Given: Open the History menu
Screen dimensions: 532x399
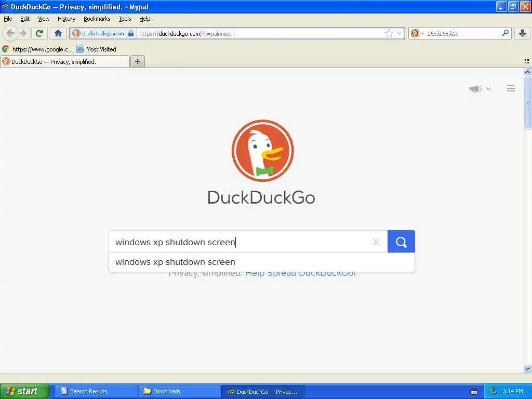Looking at the screenshot, I should (66, 19).
